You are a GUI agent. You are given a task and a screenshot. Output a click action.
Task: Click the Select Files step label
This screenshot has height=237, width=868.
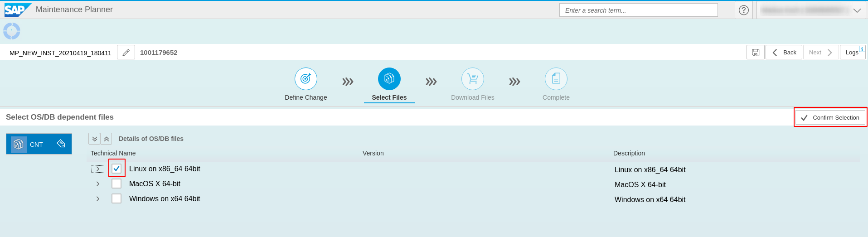(389, 97)
